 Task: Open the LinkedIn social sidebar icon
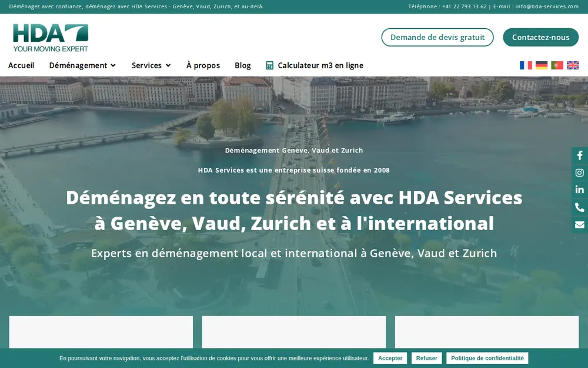pos(580,190)
